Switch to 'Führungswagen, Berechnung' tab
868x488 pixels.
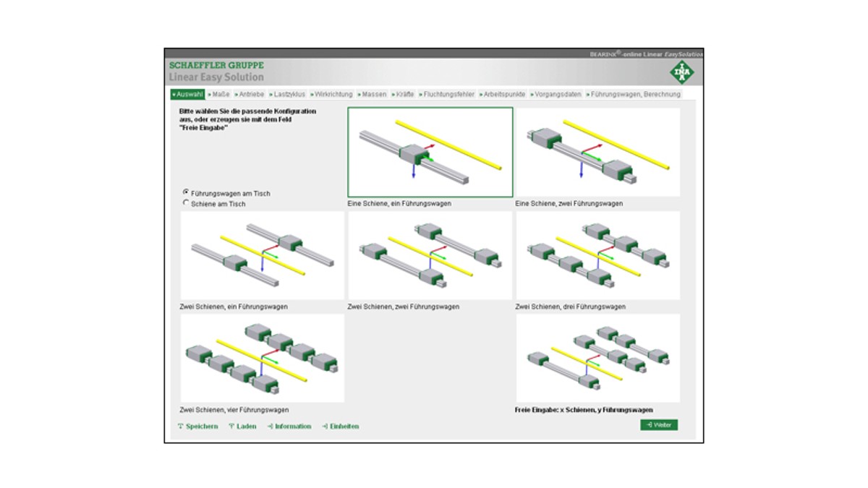634,95
